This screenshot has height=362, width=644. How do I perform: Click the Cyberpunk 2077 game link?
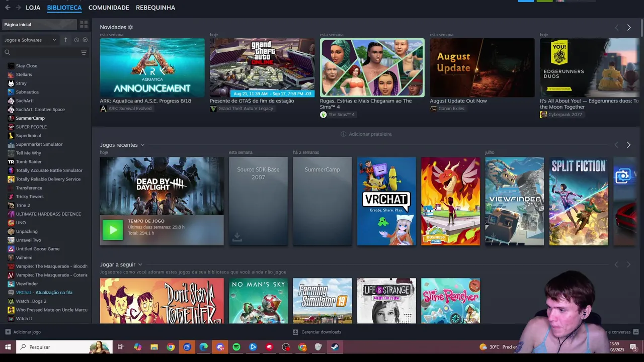(x=565, y=115)
